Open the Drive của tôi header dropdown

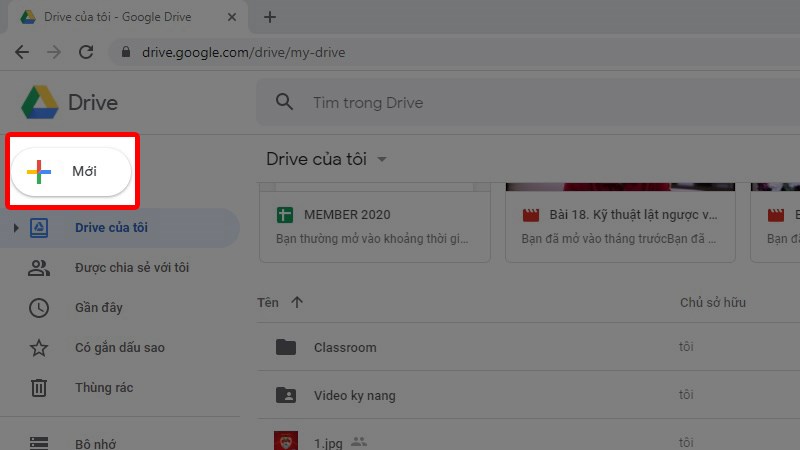point(382,160)
